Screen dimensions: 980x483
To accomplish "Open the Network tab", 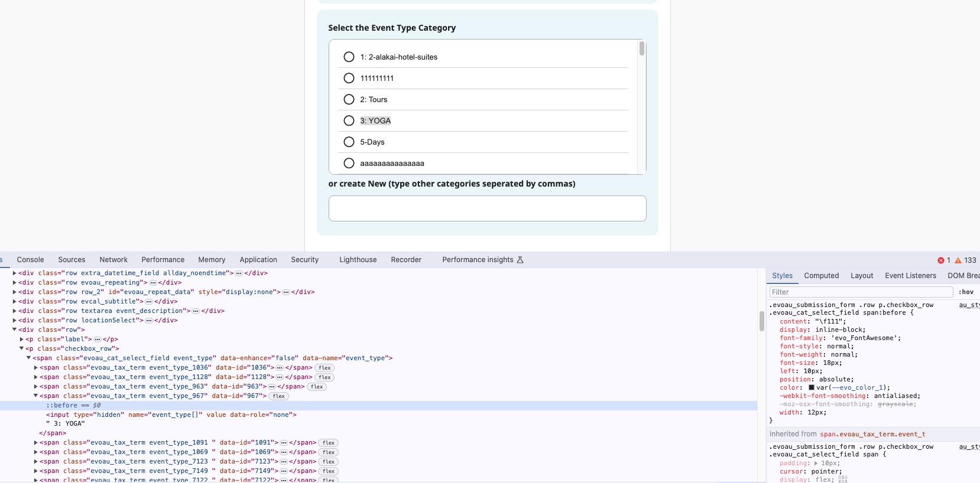I will click(x=113, y=260).
